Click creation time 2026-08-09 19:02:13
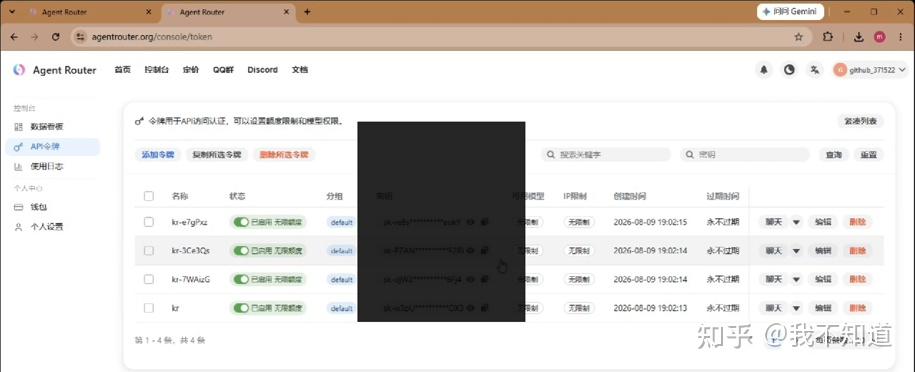This screenshot has height=372, width=915. pos(650,308)
